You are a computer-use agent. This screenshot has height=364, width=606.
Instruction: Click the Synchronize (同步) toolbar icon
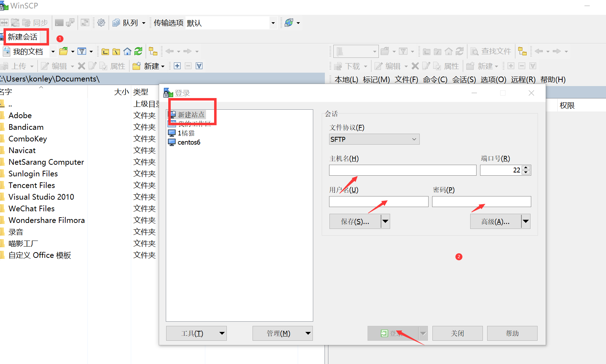coord(26,23)
